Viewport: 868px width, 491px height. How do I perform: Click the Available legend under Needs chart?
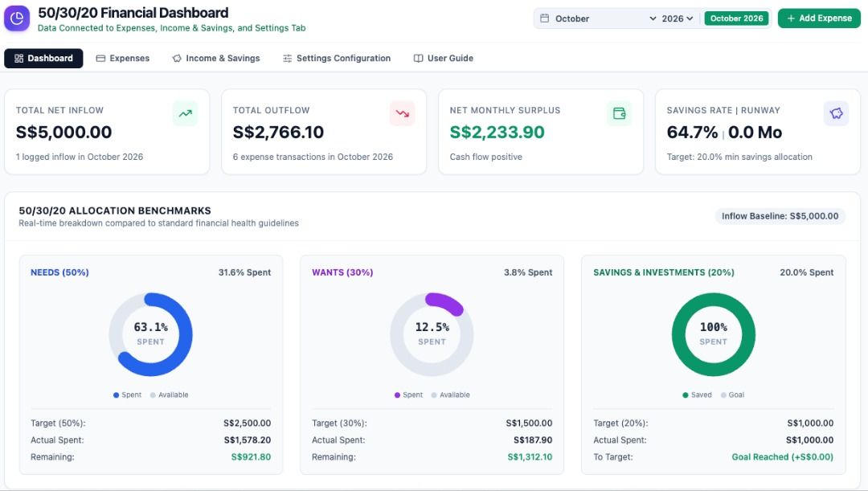[x=170, y=395]
